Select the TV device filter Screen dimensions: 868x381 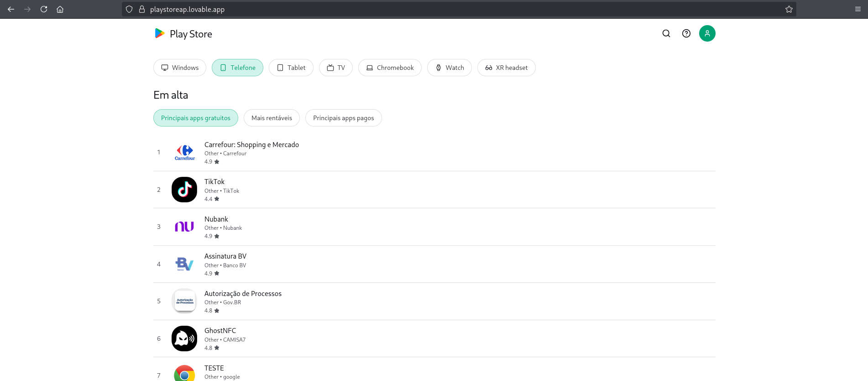click(336, 68)
